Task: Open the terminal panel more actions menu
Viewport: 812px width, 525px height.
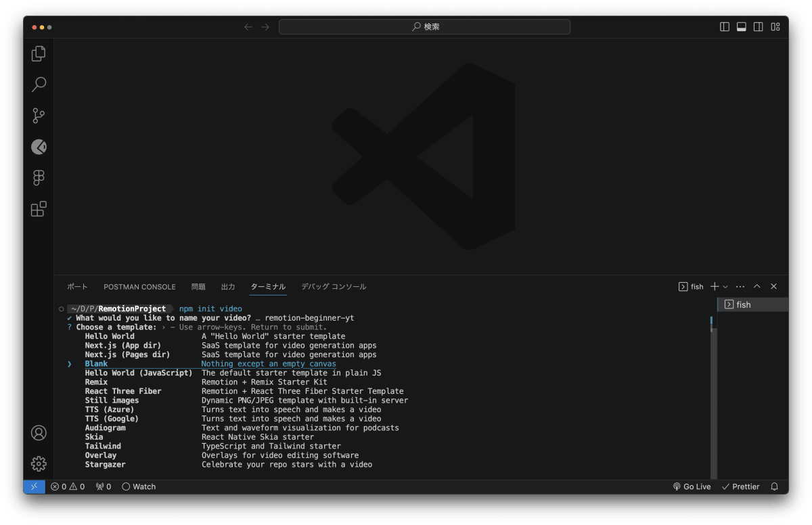Action: (x=740, y=287)
